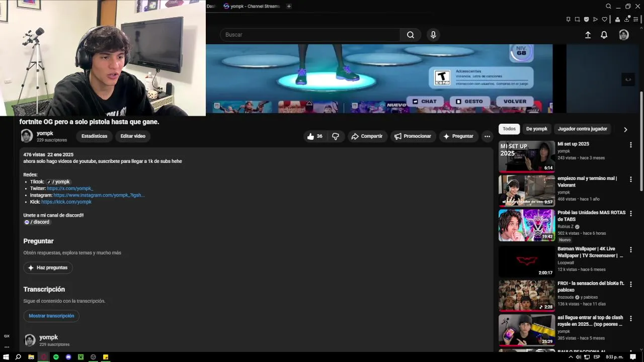Open browser easy setup sliders icon
Screen dimensions: 644x362
coord(635,19)
